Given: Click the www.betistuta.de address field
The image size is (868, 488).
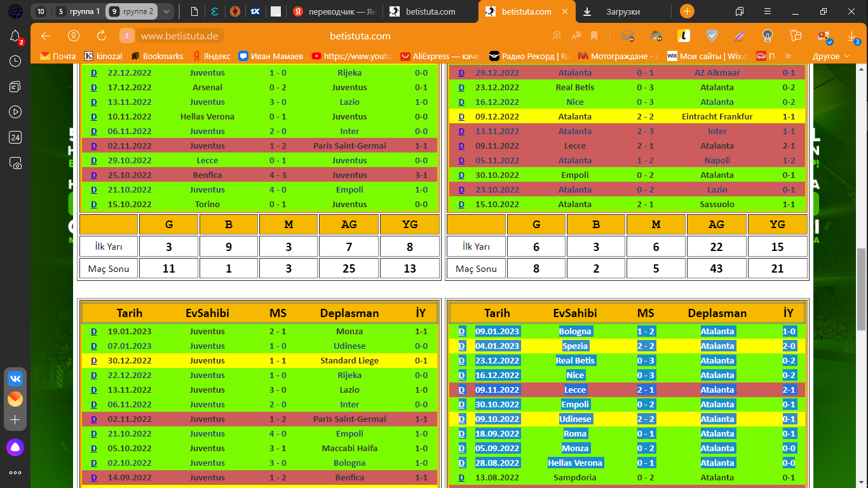Looking at the screenshot, I should tap(179, 36).
